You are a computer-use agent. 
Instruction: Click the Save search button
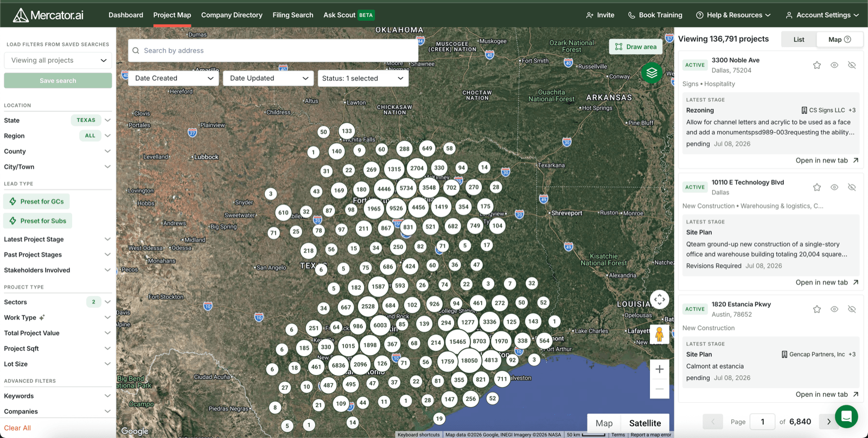(58, 81)
